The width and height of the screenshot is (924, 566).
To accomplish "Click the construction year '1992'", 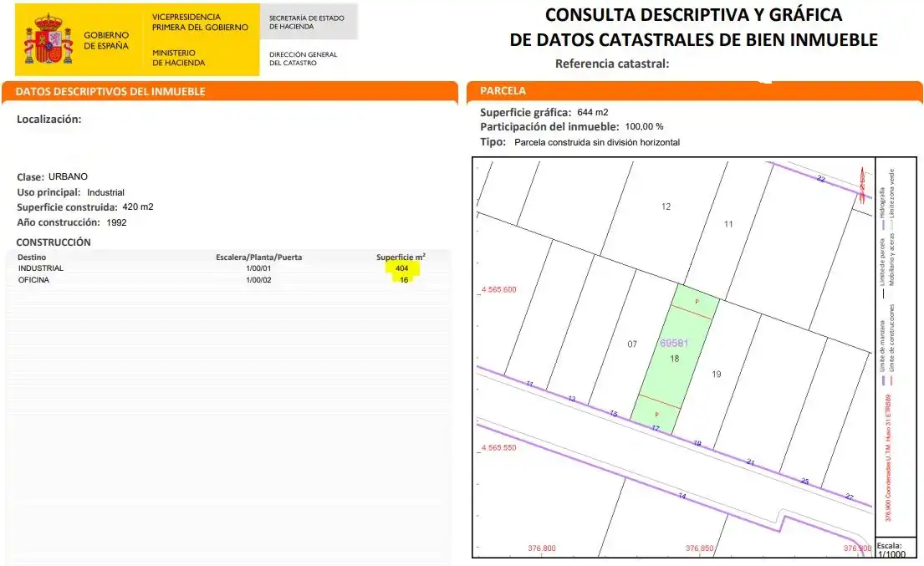I will (x=117, y=222).
